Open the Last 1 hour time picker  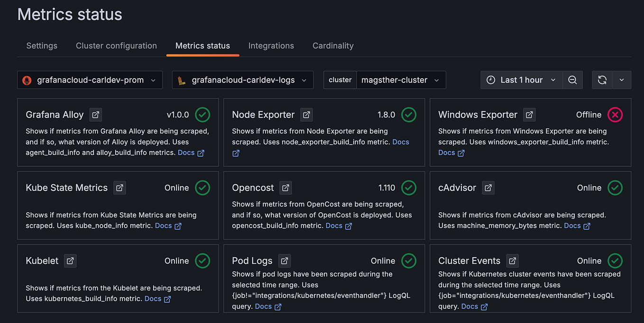(521, 80)
